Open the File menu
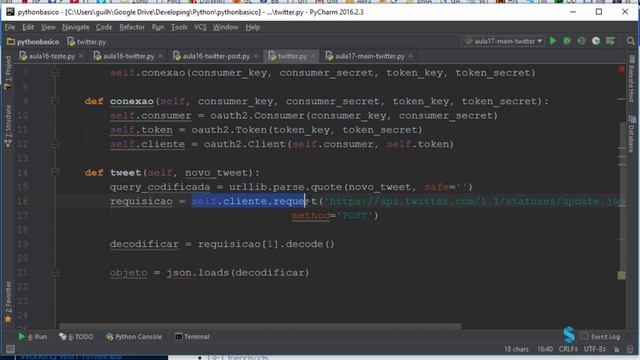640x360 pixels. pyautogui.click(x=10, y=27)
